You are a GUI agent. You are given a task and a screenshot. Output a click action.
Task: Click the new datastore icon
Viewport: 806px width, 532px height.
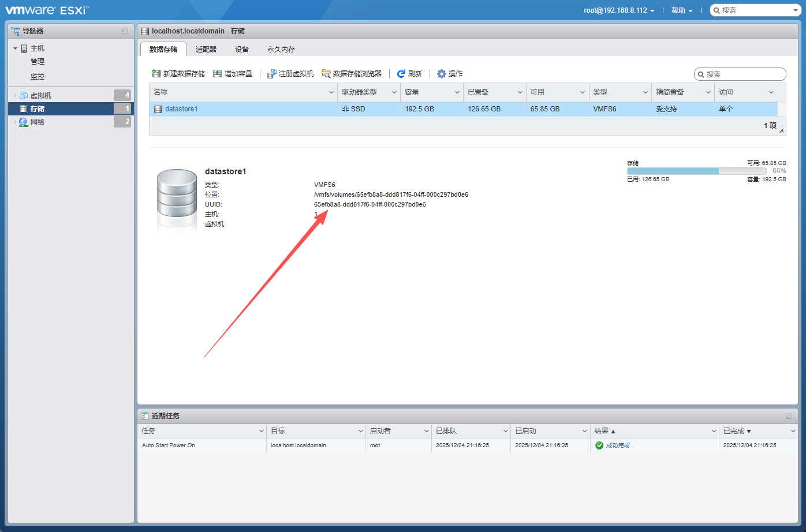click(x=156, y=74)
